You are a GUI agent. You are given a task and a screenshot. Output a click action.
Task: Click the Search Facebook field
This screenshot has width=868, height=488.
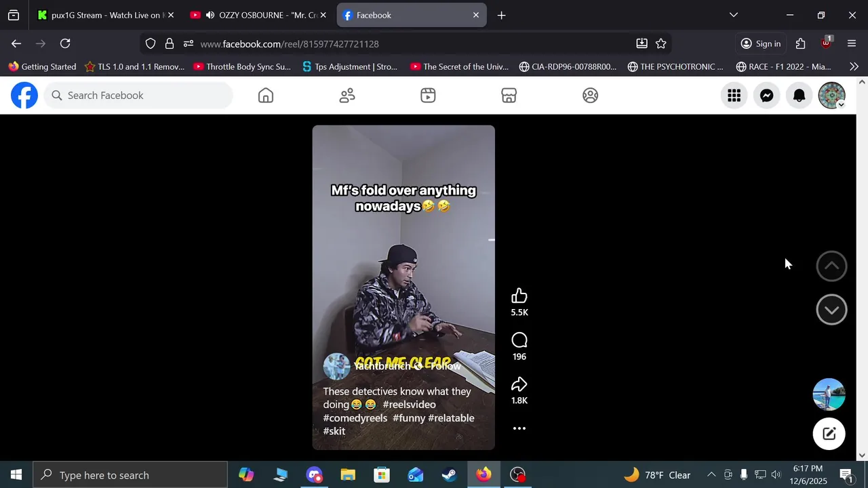(x=139, y=96)
